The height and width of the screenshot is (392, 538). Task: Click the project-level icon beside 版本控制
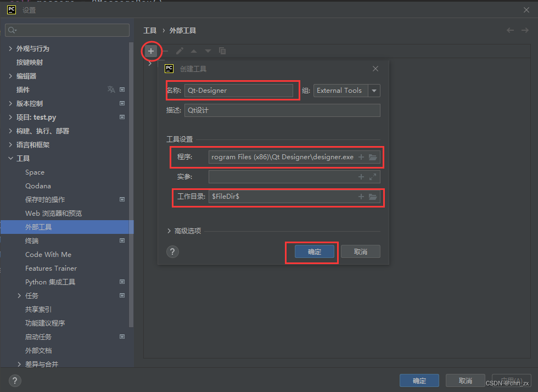122,103
